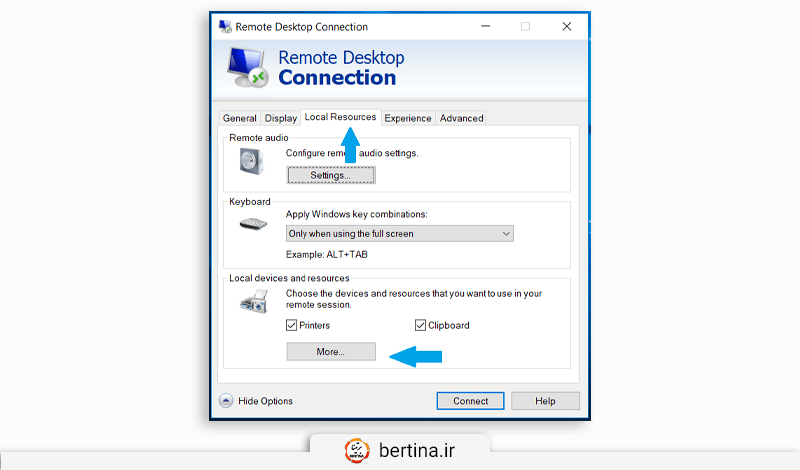The image size is (800, 470).
Task: Click the 'Apply Windows key combinations:' label
Action: pyautogui.click(x=357, y=214)
